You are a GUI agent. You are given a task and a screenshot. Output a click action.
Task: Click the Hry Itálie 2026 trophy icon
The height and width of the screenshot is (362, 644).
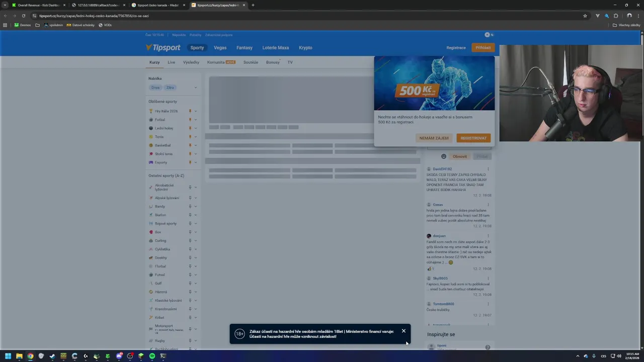[151, 111]
